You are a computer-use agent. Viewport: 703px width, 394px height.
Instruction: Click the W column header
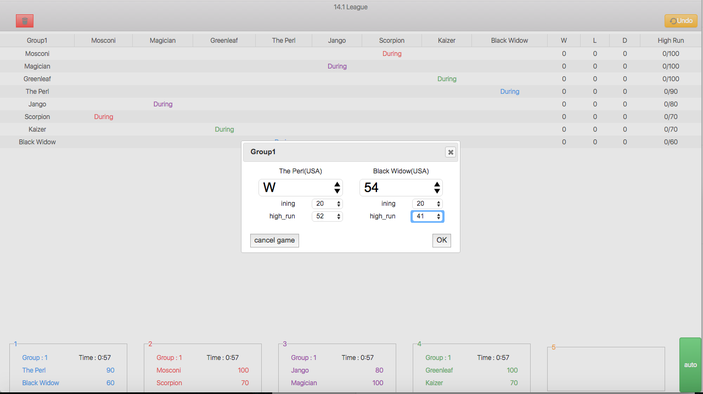[564, 40]
